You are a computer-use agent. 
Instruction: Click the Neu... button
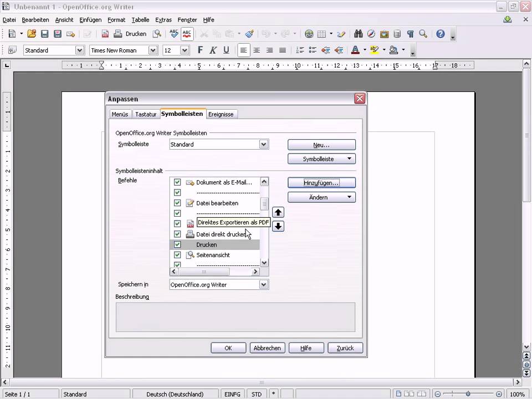point(321,145)
